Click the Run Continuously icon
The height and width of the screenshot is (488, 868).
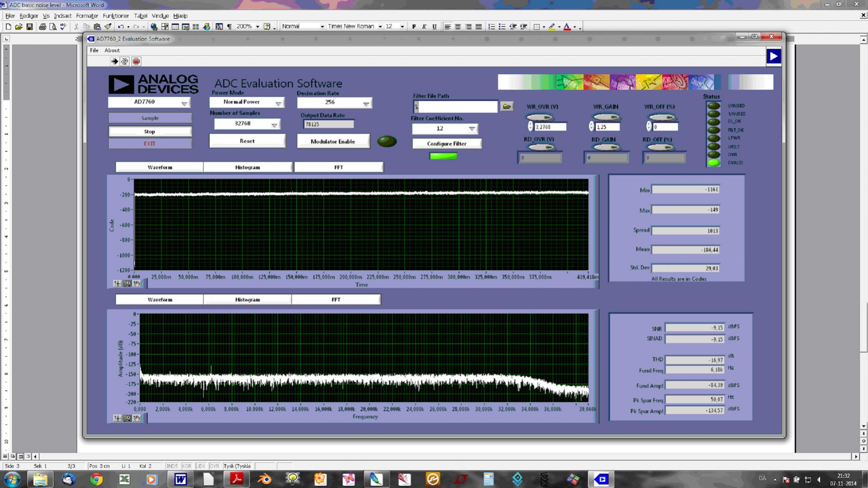tap(125, 61)
